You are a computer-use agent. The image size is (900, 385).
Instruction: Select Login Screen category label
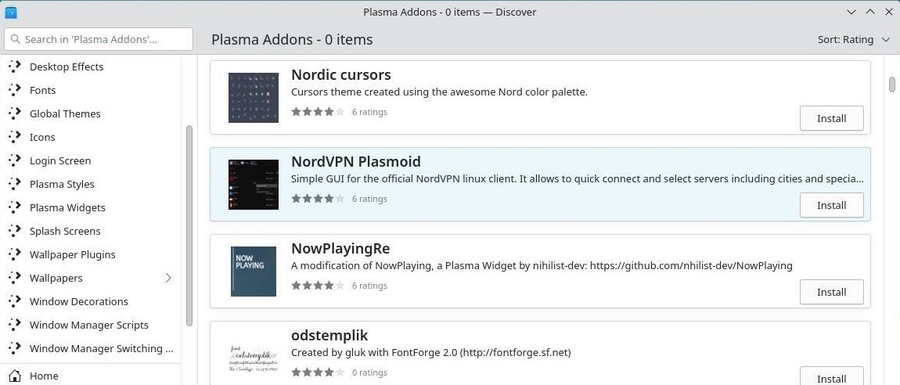(x=60, y=161)
